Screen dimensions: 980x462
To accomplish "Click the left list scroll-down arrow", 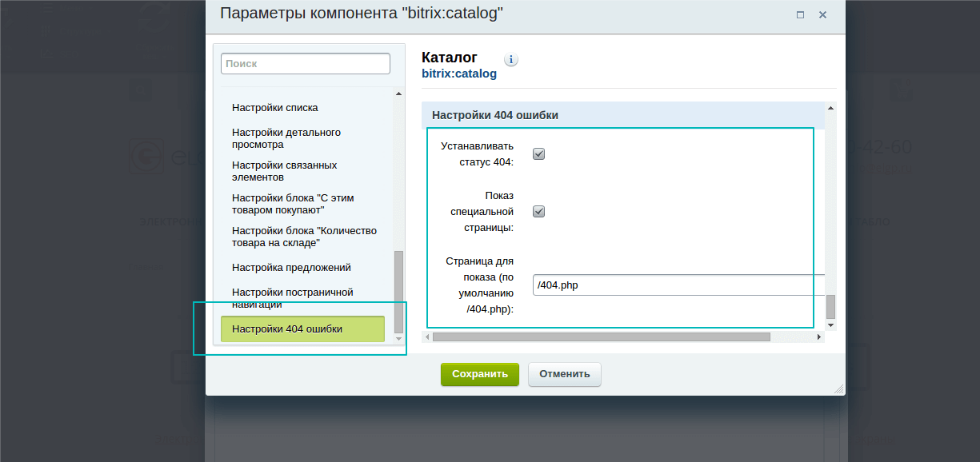I will pos(398,340).
